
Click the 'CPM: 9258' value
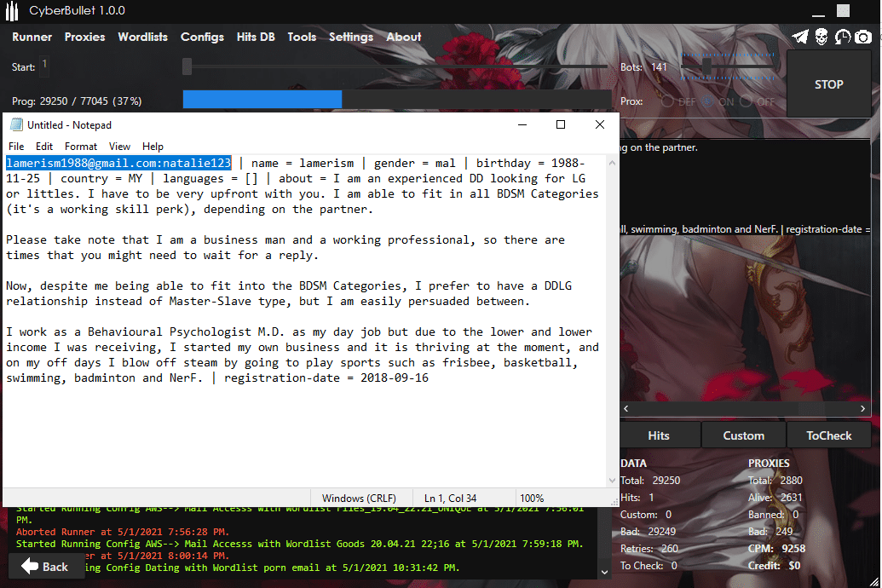[793, 548]
